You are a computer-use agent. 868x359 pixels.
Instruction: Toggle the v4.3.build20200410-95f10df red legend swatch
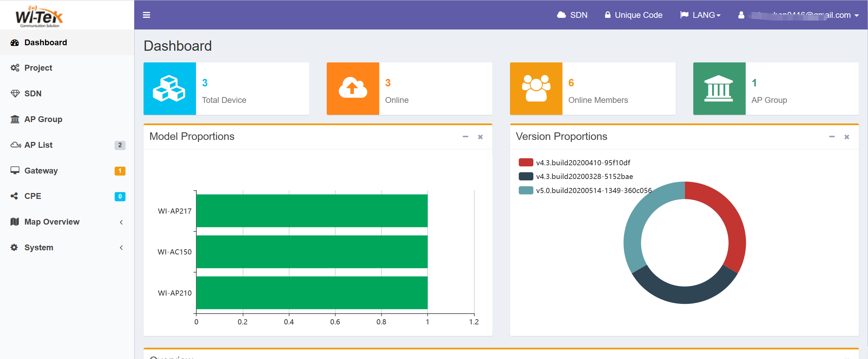click(526, 163)
